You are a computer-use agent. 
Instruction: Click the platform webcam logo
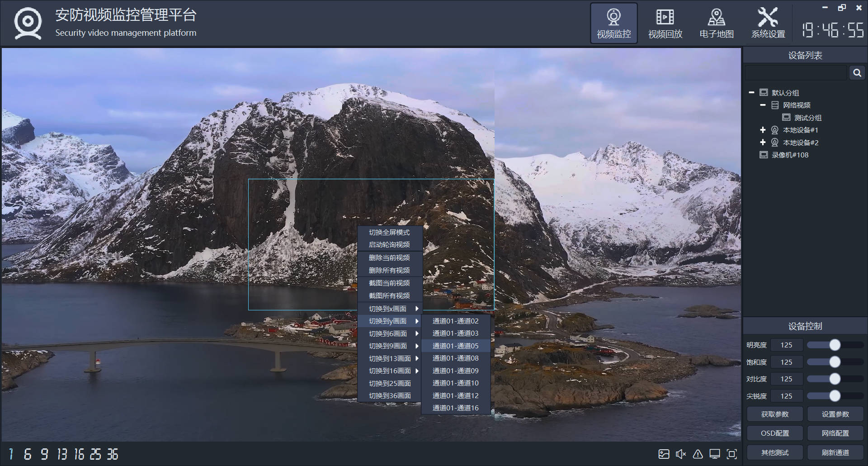click(28, 23)
